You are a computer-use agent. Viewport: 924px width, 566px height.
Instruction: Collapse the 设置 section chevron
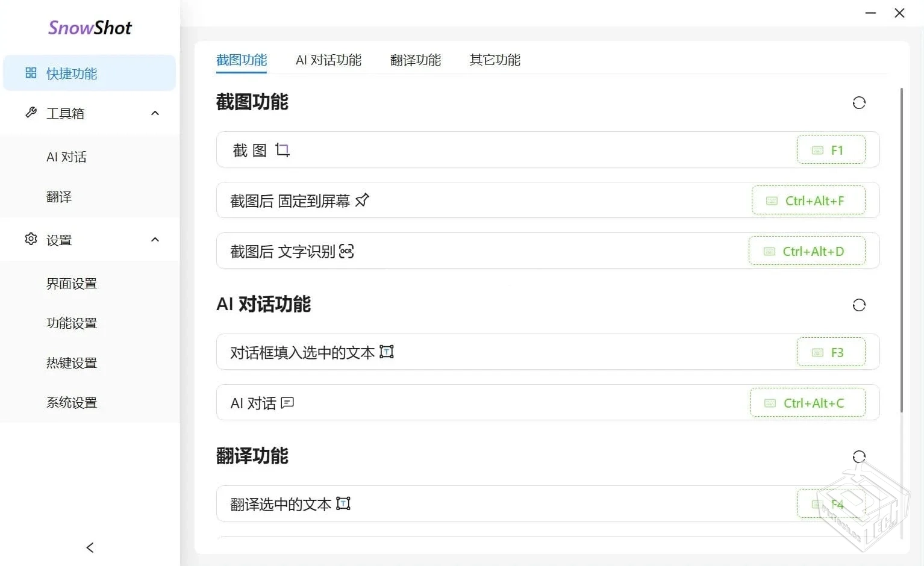(x=155, y=239)
